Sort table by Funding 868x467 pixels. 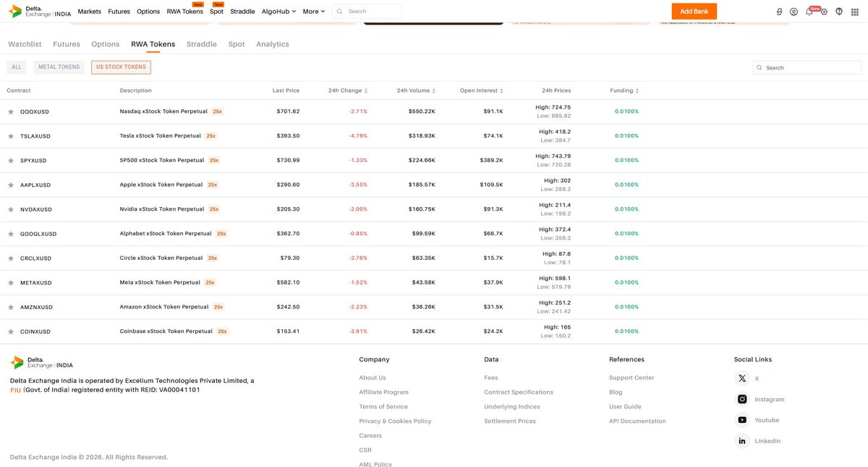coord(625,91)
